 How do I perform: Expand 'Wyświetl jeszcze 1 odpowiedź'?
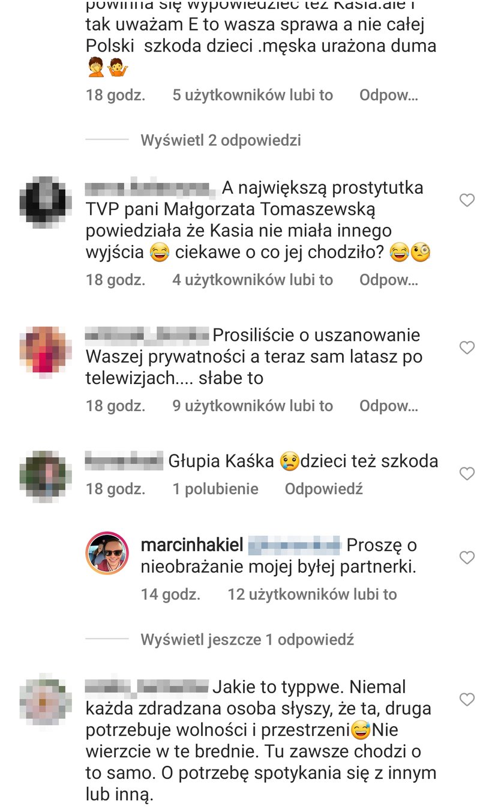(247, 640)
